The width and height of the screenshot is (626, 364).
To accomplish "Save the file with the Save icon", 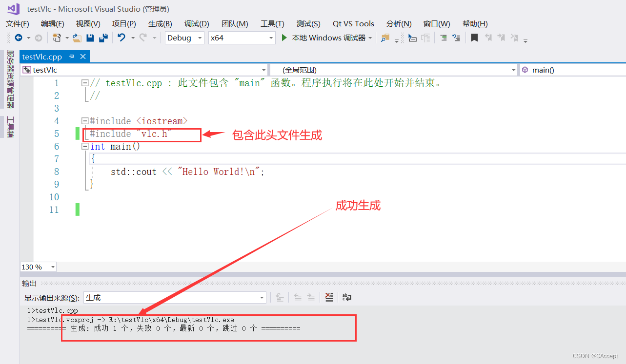I will 90,38.
